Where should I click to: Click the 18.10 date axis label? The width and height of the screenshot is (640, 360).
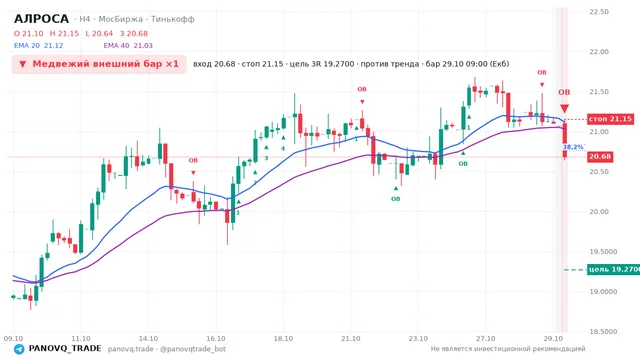[x=283, y=339]
